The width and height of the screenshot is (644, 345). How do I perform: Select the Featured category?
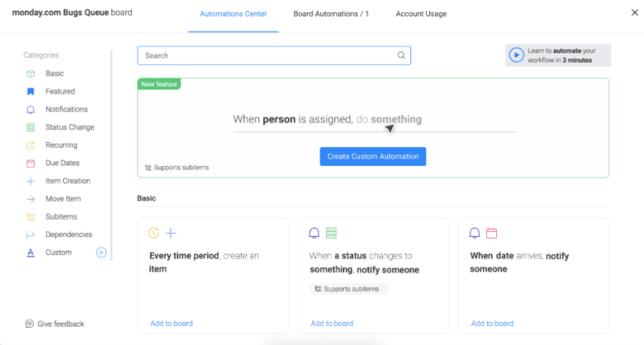60,92
